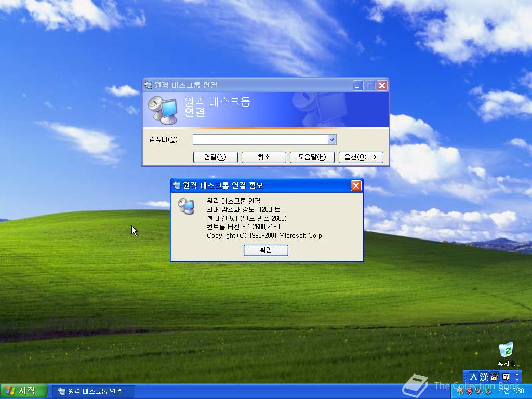The image size is (532, 399).
Task: Click the 취소 cancel button
Action: [x=263, y=157]
